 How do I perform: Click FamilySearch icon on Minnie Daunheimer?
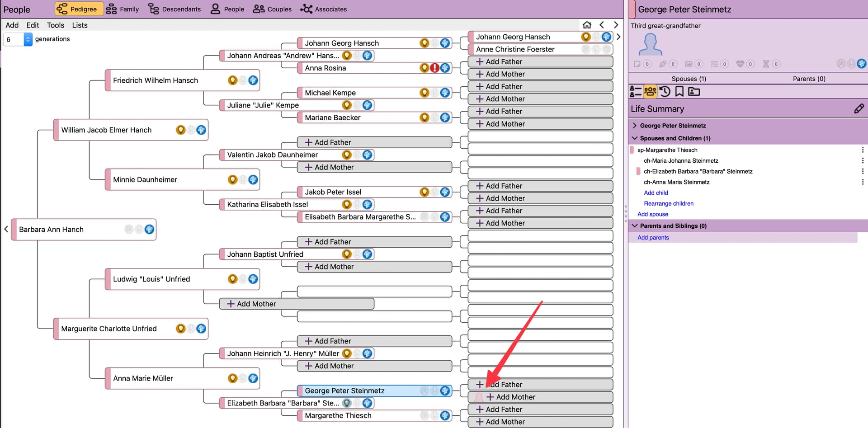tap(253, 180)
